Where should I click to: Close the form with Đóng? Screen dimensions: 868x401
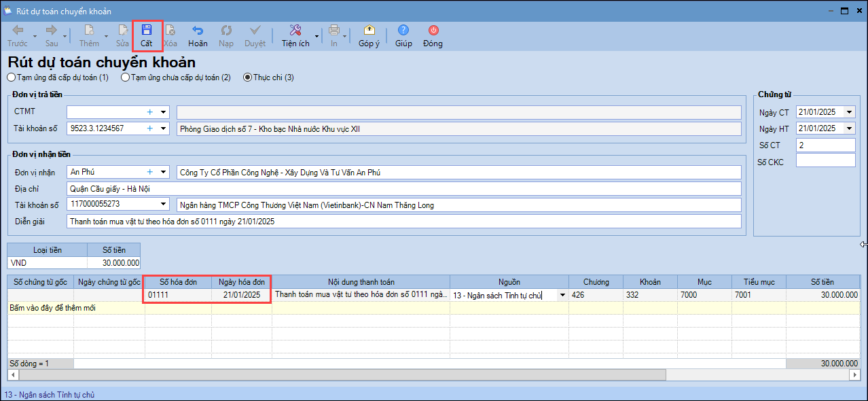[x=433, y=35]
